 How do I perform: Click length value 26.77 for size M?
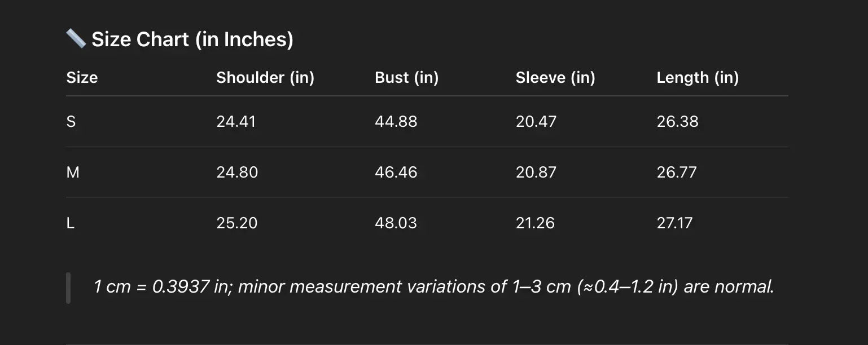(677, 172)
